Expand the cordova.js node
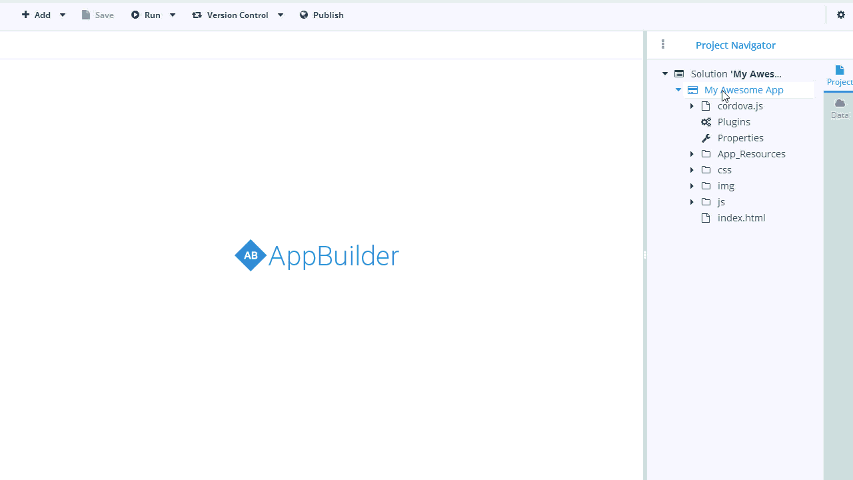 pyautogui.click(x=691, y=106)
